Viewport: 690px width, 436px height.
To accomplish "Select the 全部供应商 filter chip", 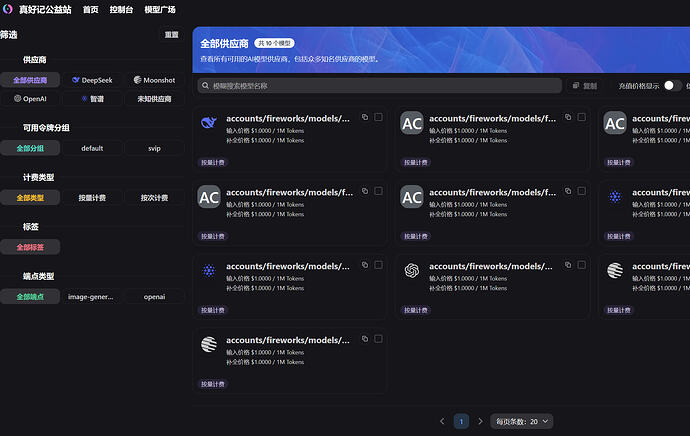I will [30, 80].
